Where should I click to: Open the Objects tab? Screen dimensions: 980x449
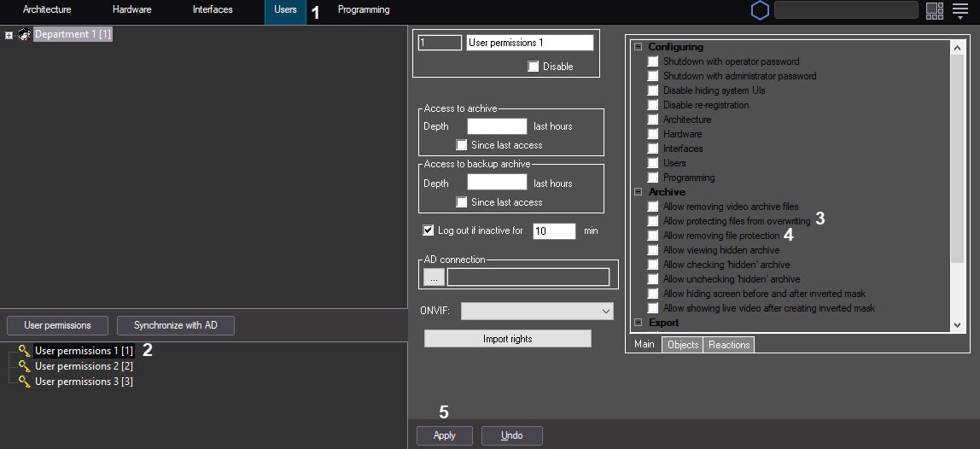click(682, 345)
